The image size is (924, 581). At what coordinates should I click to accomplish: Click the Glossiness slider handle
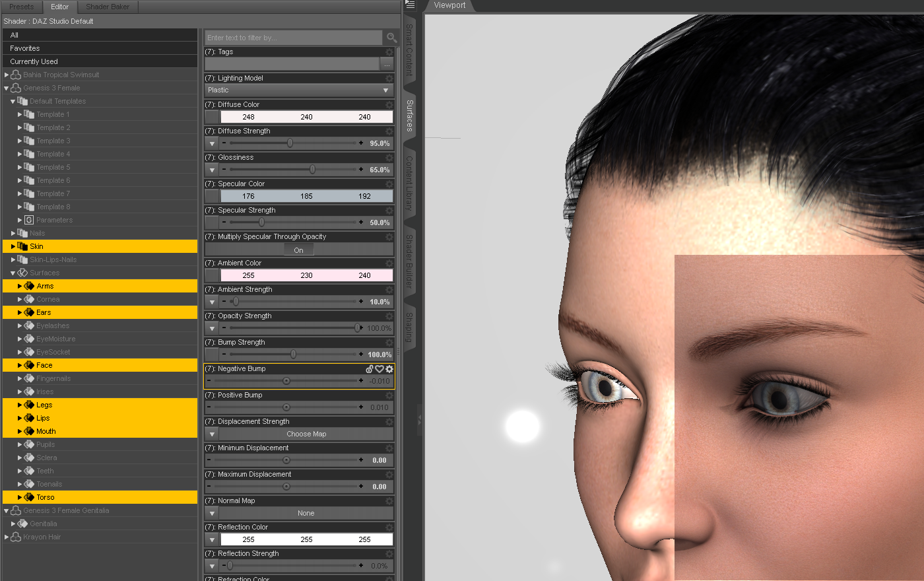click(x=312, y=170)
